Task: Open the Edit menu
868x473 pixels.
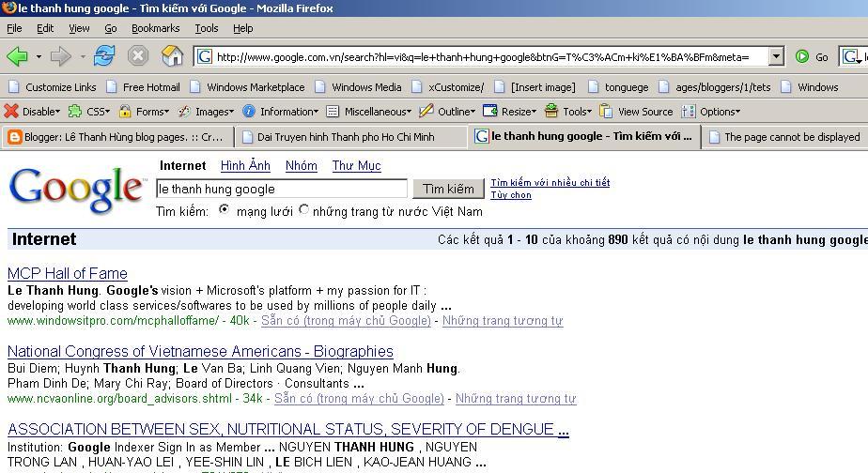Action: (x=45, y=28)
